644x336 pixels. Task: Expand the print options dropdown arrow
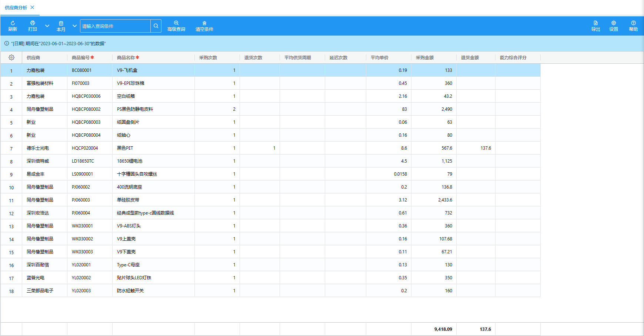click(x=47, y=26)
